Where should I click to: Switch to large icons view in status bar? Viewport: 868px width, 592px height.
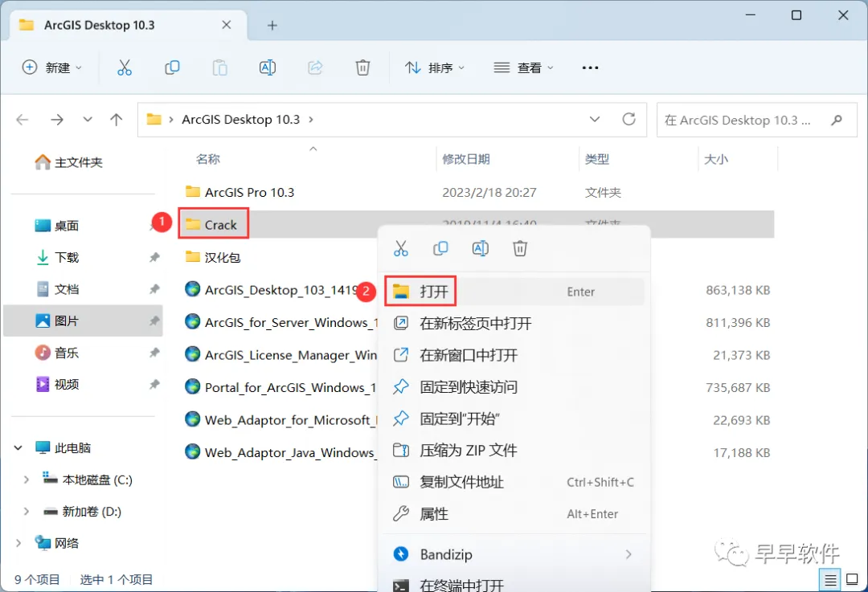852,580
